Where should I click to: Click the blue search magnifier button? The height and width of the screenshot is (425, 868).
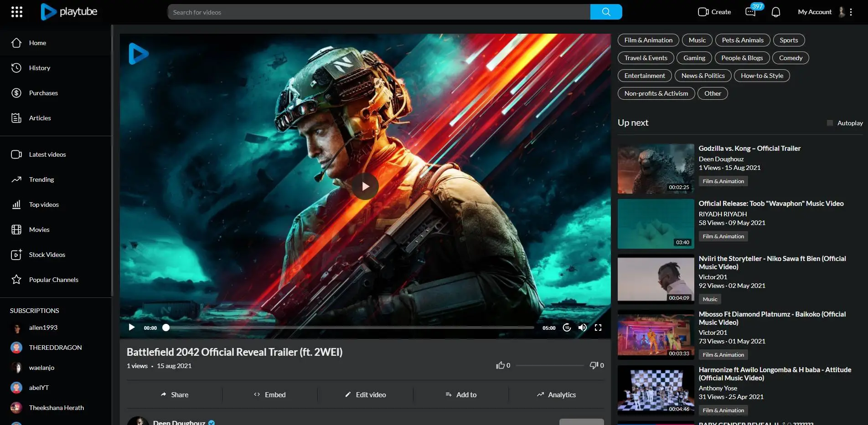[x=606, y=12]
